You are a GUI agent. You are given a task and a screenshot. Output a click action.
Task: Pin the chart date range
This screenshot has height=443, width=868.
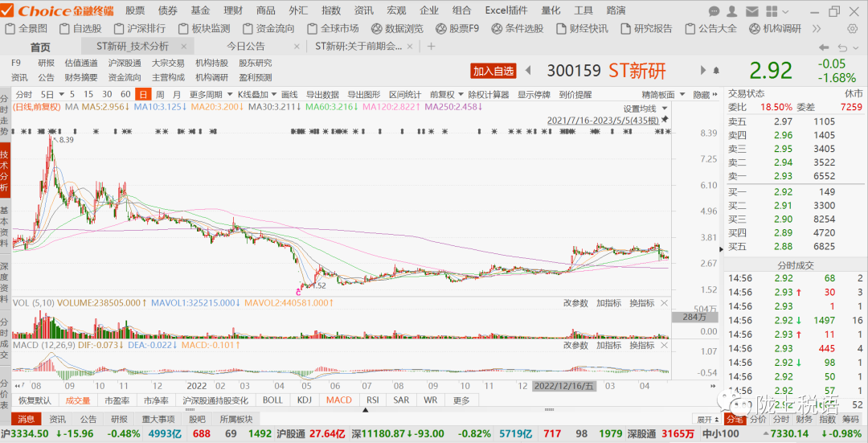(665, 119)
